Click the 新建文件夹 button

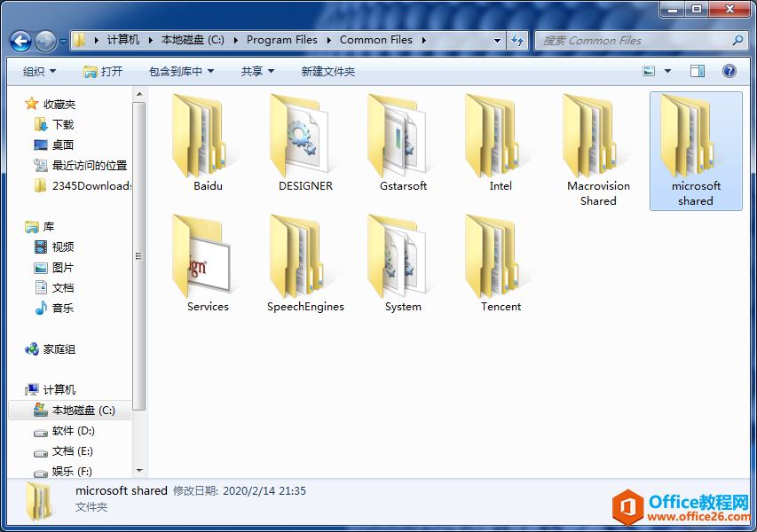coord(328,72)
